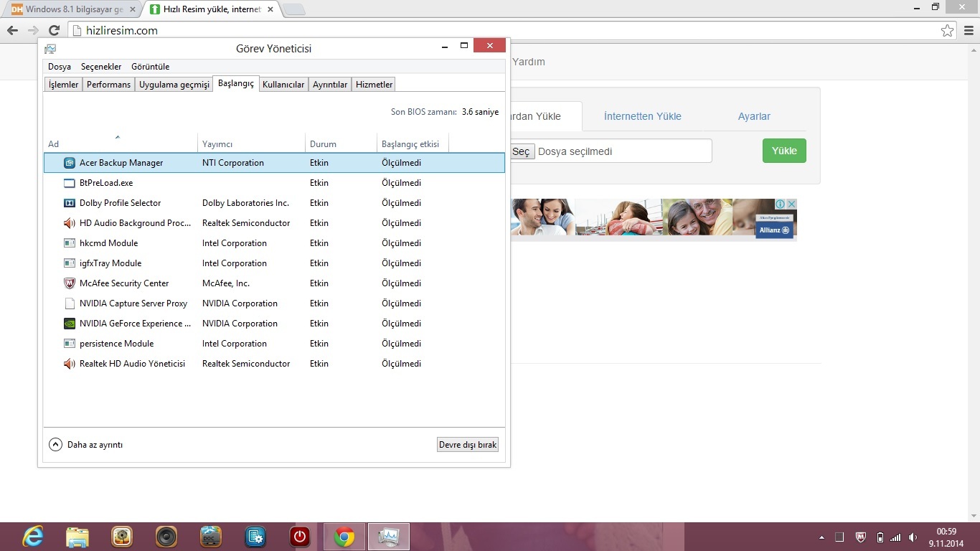Click the persistence Module icon
980x551 pixels.
coord(70,344)
